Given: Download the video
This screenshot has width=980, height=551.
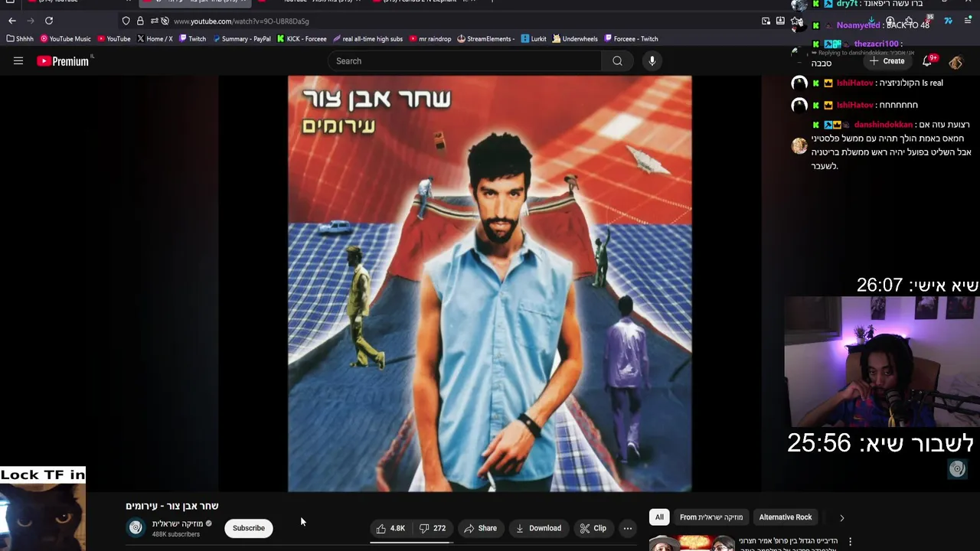Looking at the screenshot, I should coord(538,528).
